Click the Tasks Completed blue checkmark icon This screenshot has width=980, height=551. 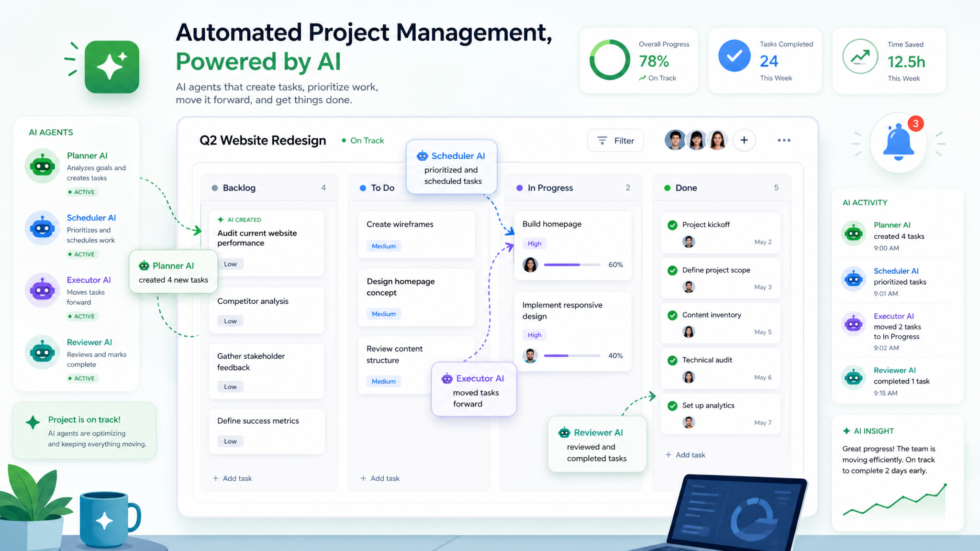pyautogui.click(x=735, y=56)
